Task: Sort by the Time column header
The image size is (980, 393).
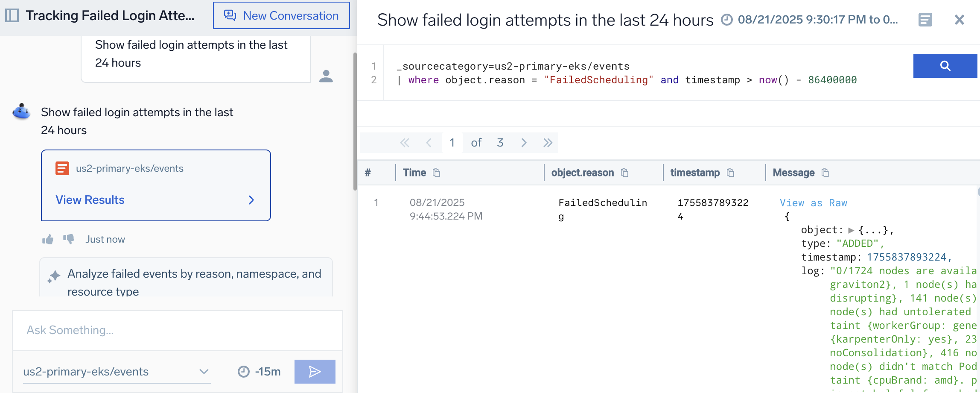Action: click(414, 173)
